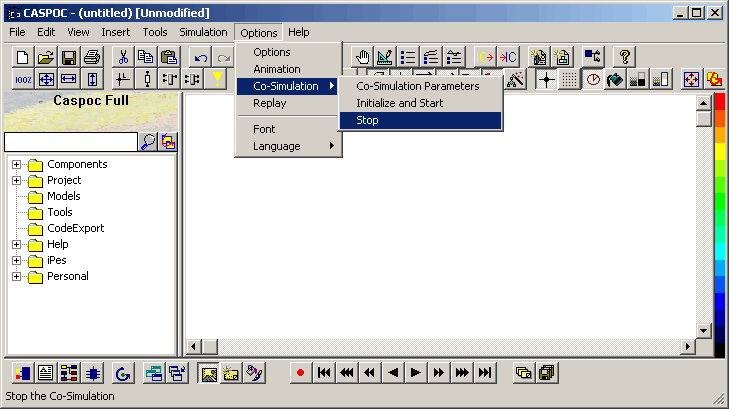Click the single fast-forward button
The image size is (729, 409).
coord(438,373)
